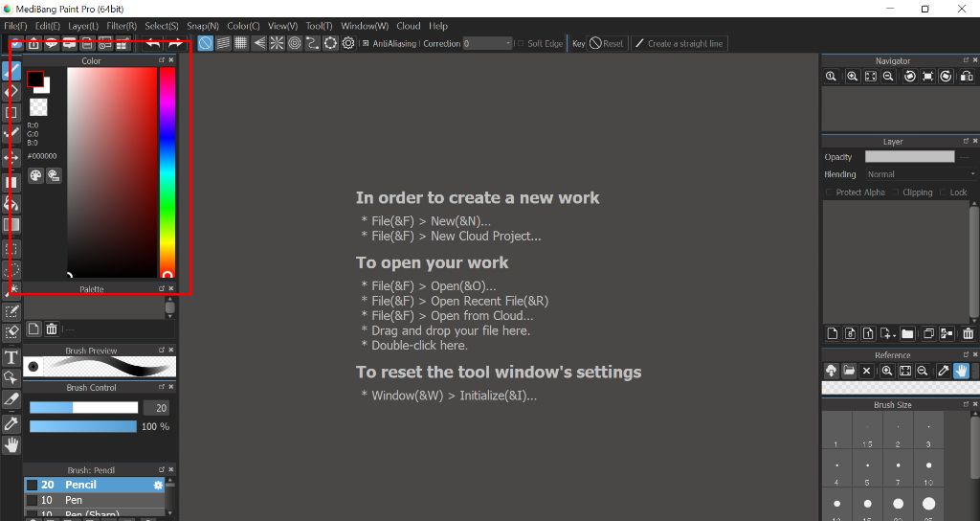Image resolution: width=980 pixels, height=521 pixels.
Task: Turn snap off icon
Action: pos(205,43)
